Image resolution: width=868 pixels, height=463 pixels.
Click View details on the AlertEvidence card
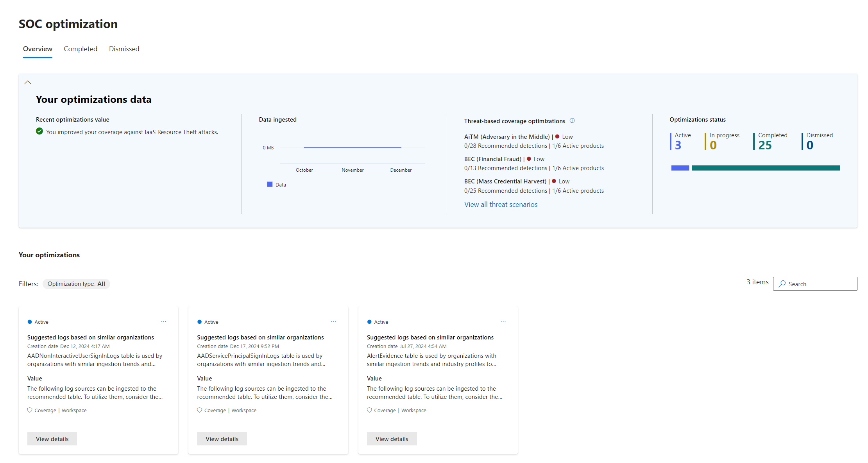click(392, 438)
